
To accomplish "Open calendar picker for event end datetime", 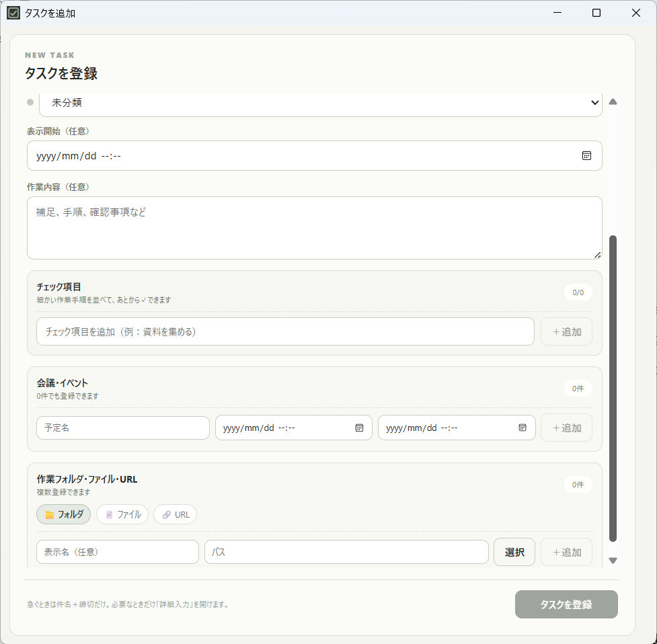I will point(522,428).
